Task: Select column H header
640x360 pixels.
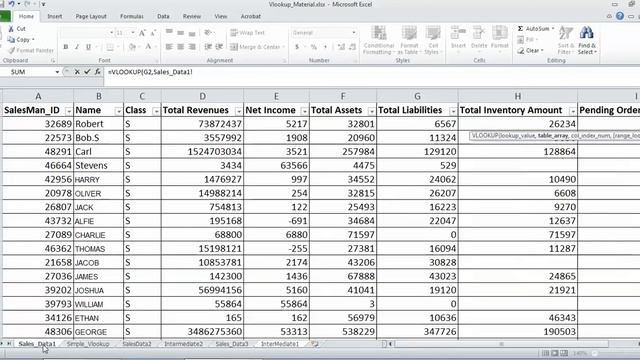Action: click(518, 96)
